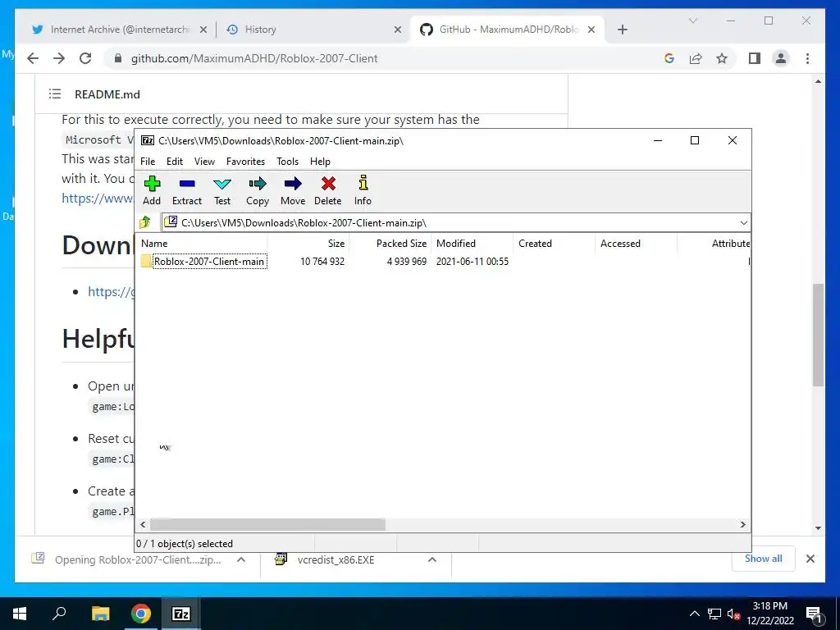Expand options for the vcredist_x86.EXE download
Viewport: 840px width, 630px height.
(x=431, y=559)
